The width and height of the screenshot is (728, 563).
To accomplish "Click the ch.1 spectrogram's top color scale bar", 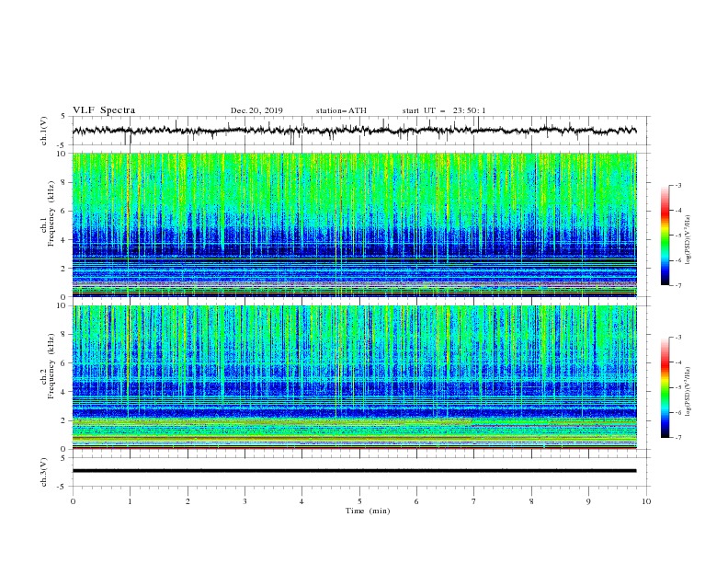I will [x=665, y=235].
